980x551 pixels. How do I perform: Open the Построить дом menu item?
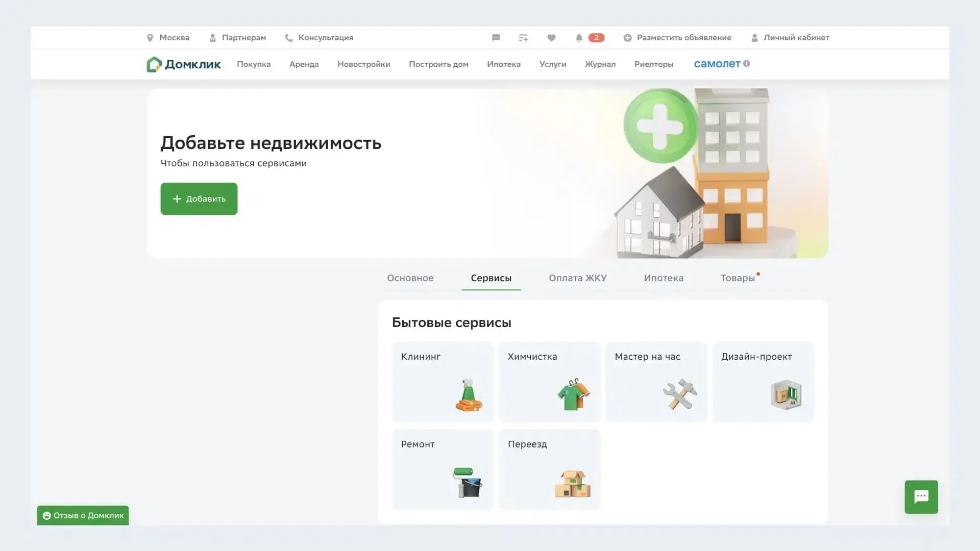click(438, 64)
